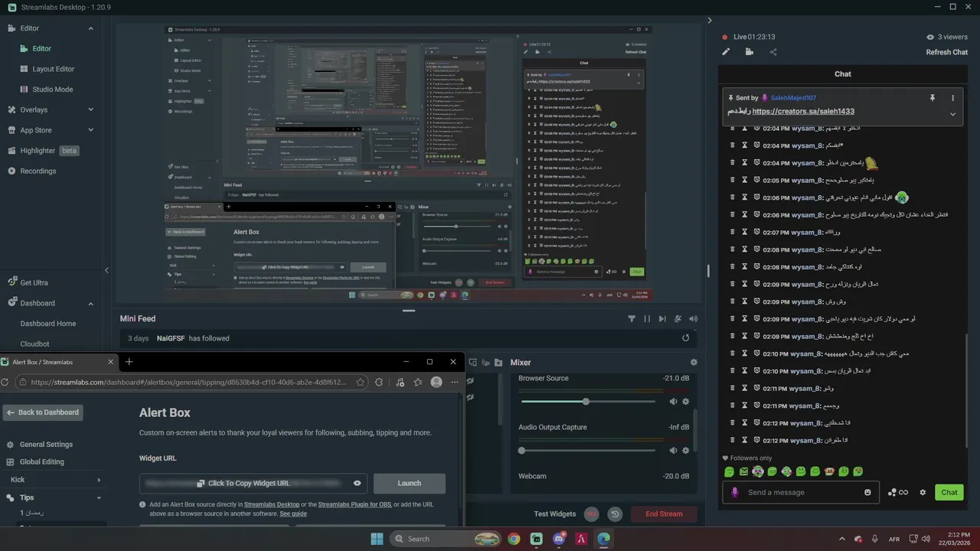Screen dimensions: 980x551
Task: Collapse the Editor sidebar section
Action: tap(90, 28)
